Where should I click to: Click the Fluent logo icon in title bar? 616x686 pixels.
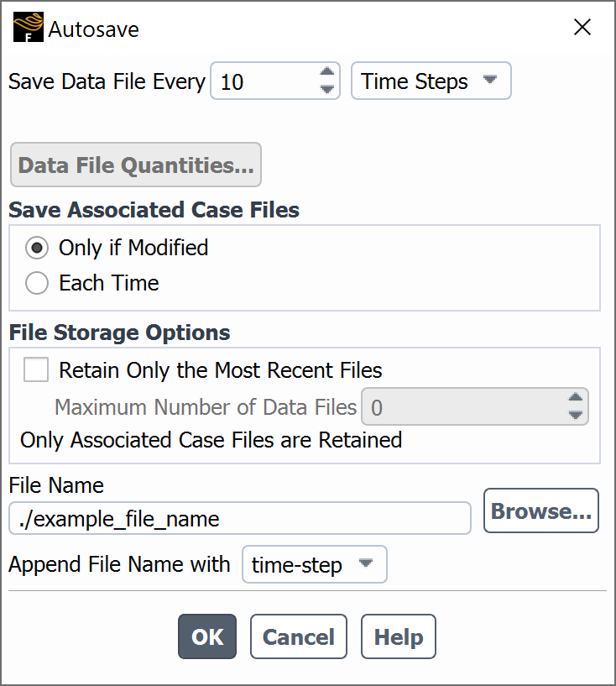(29, 27)
